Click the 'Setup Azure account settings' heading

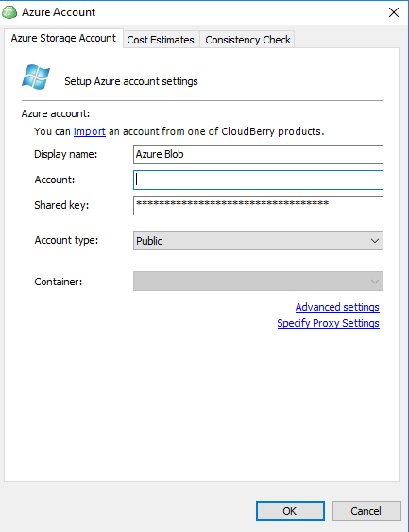click(x=131, y=81)
